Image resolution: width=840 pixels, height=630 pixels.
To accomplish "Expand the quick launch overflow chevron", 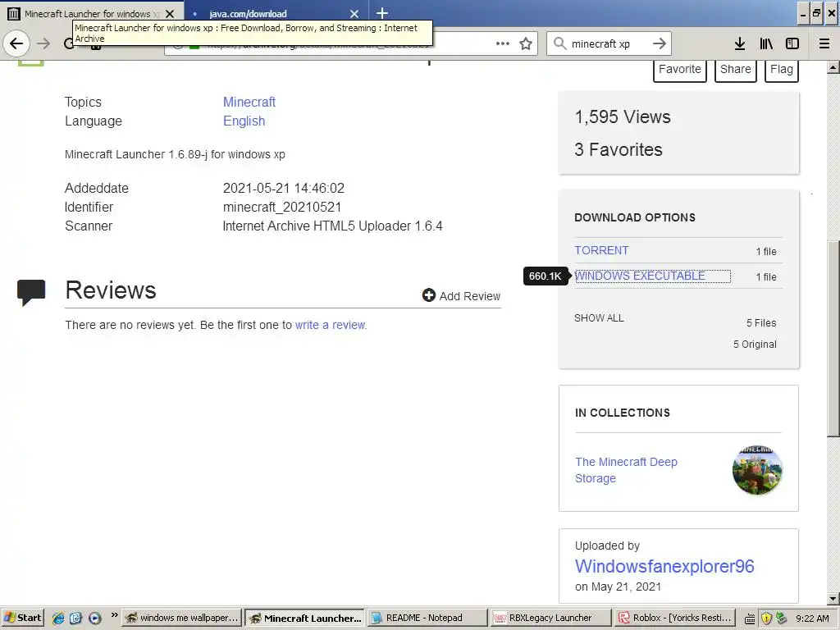I will click(x=114, y=614).
